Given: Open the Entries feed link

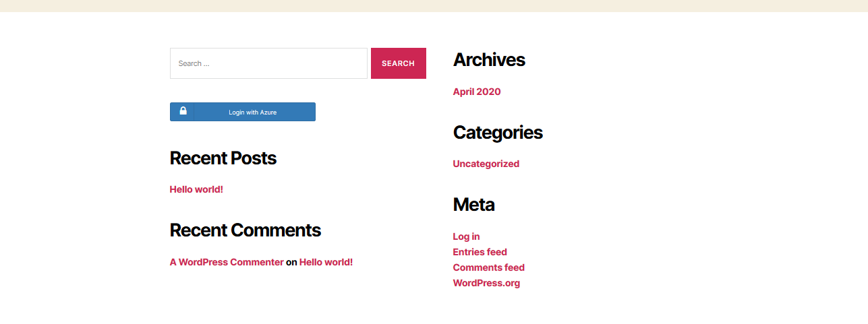Looking at the screenshot, I should (480, 252).
